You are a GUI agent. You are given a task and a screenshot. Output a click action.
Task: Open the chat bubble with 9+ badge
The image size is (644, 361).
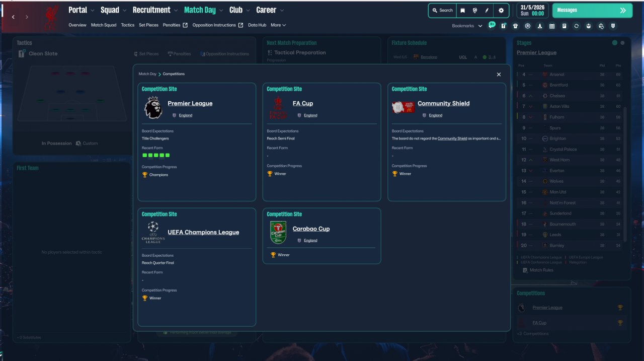[492, 26]
